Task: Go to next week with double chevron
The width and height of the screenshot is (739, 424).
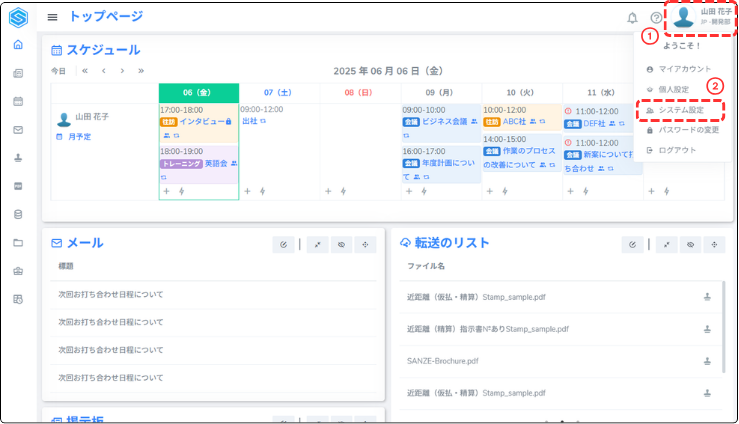Action: point(141,71)
